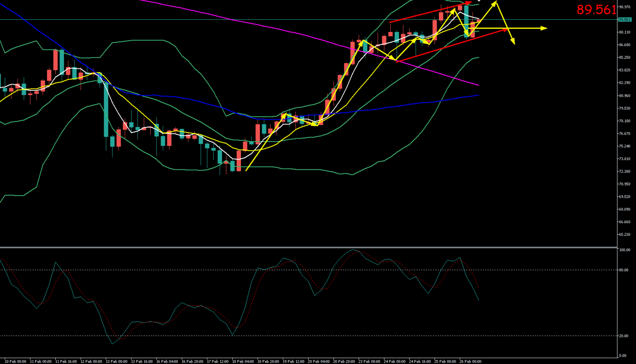
Task: Click the 65.230 price axis label
Action: [x=624, y=235]
